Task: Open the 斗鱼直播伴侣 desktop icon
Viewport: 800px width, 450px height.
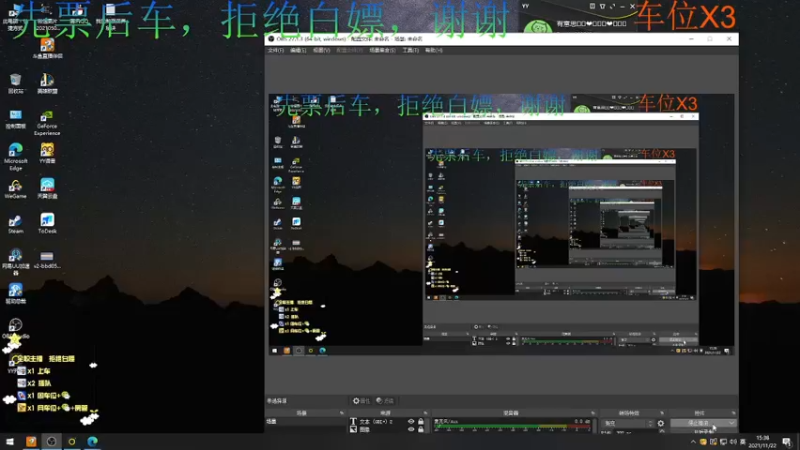Action: coord(47,48)
